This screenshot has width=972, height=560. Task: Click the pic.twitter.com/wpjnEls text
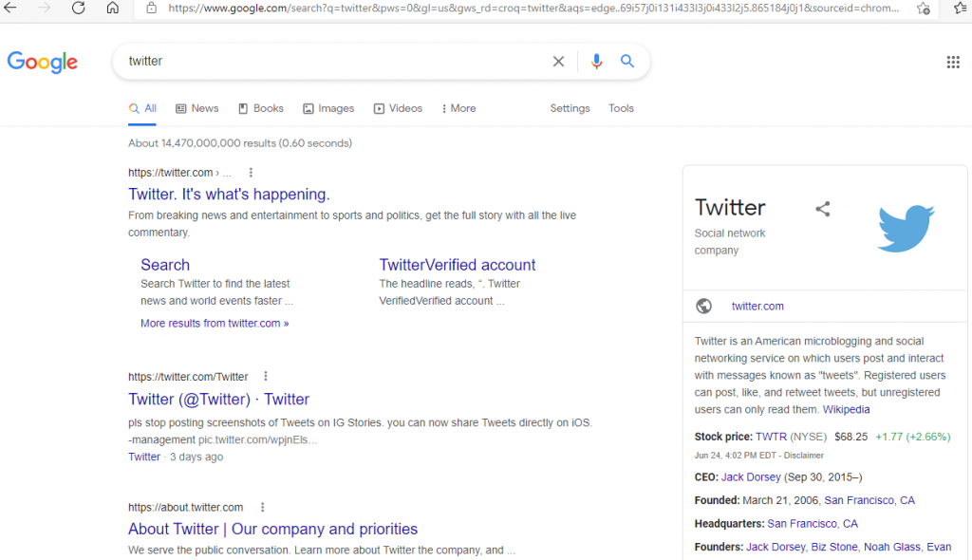point(257,439)
